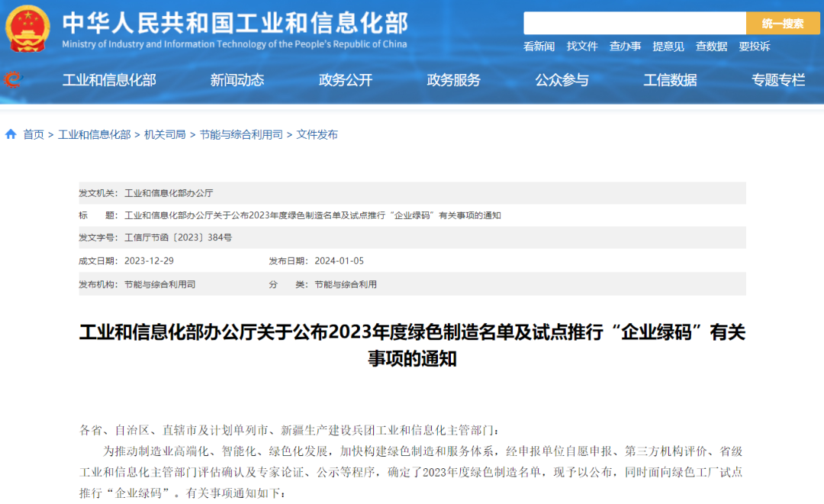Click 机关司局 breadcrumb link
Viewport: 824px width, 504px height.
165,135
